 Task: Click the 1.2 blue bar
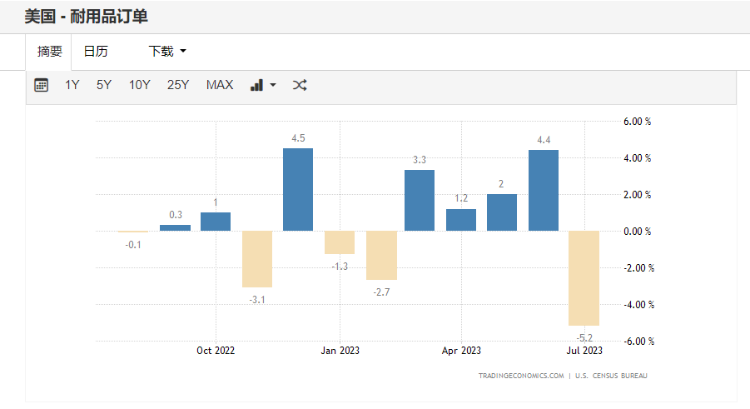(x=461, y=220)
